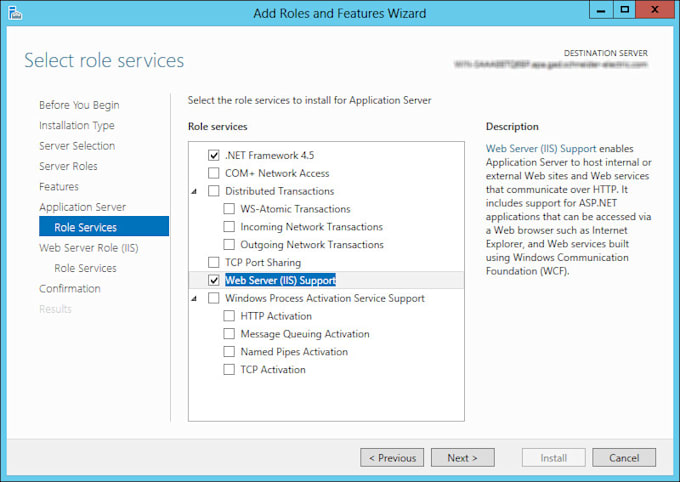Jump to Server Selection step
The width and height of the screenshot is (680, 482).
pos(77,146)
